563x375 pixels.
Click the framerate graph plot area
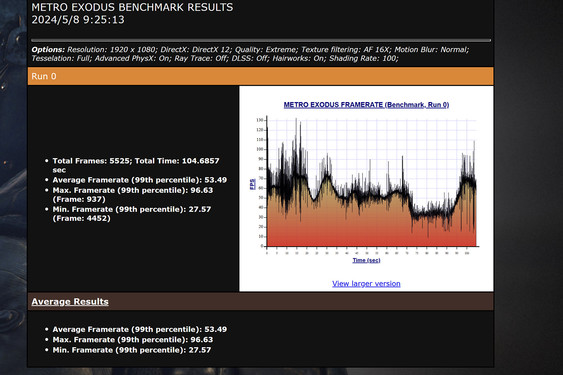tap(372, 181)
